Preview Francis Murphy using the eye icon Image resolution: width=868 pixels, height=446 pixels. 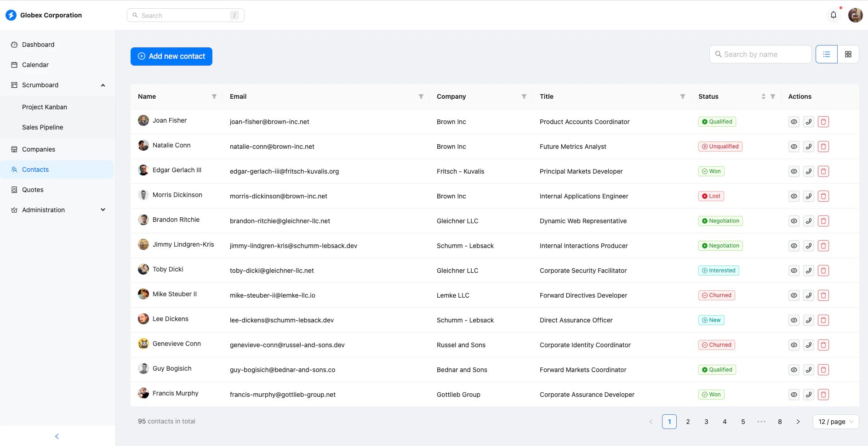point(794,394)
